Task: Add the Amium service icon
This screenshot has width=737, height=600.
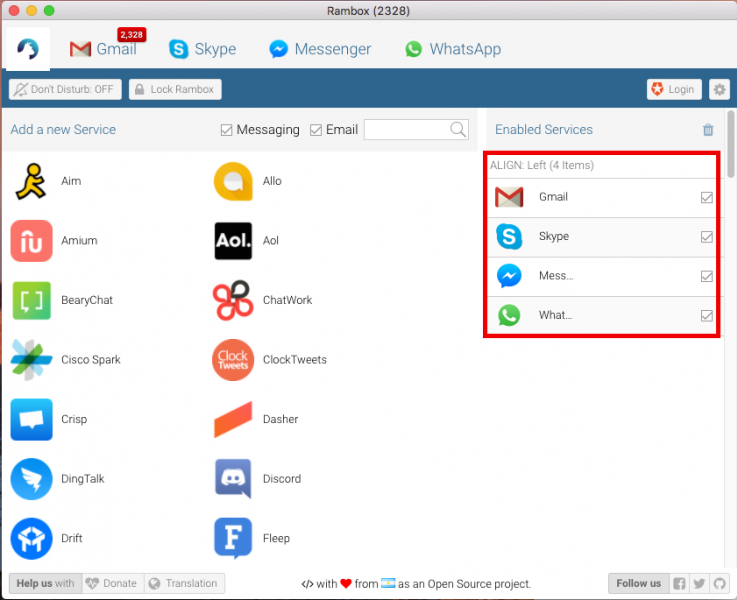Action: coord(31,241)
